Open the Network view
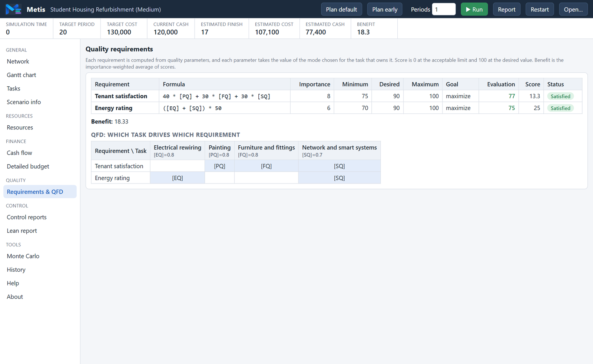 (x=40, y=62)
